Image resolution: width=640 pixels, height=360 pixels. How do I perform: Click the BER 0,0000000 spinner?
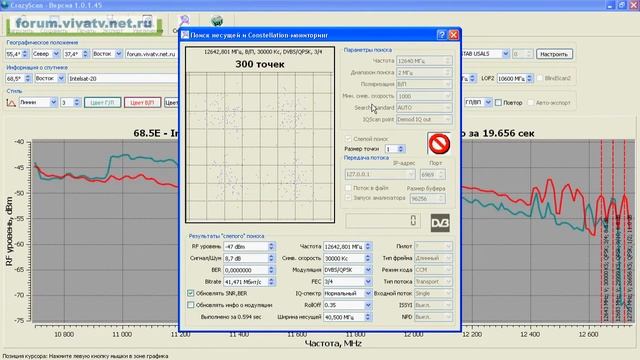249,270
